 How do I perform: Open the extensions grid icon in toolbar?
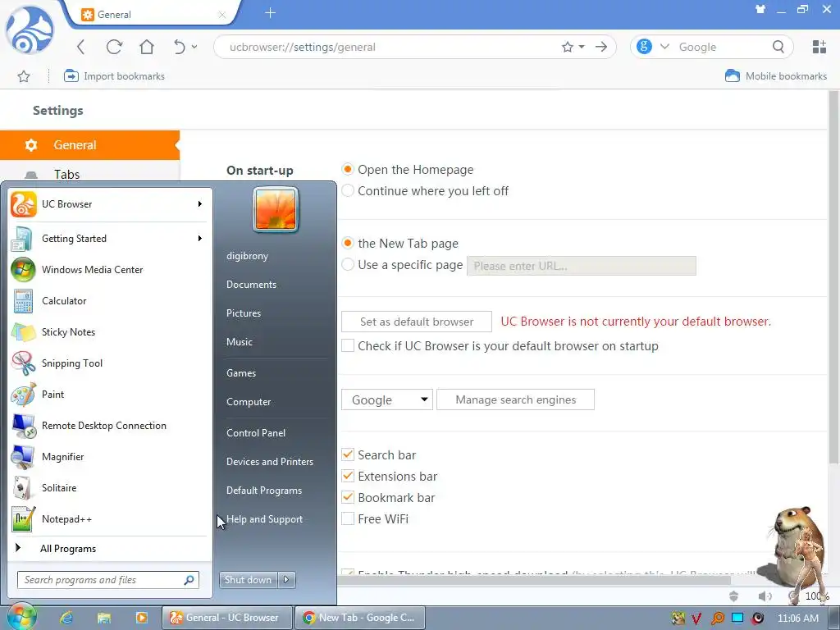(x=819, y=47)
